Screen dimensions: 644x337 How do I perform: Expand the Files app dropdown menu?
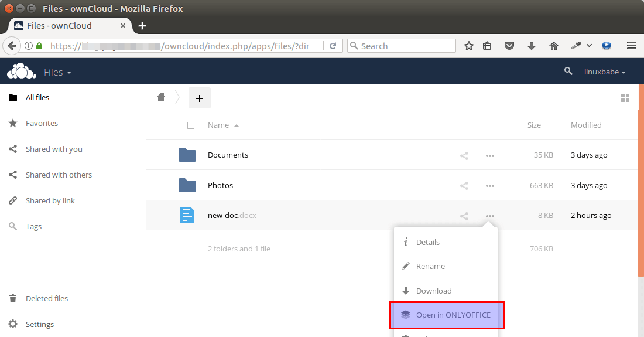coord(57,72)
